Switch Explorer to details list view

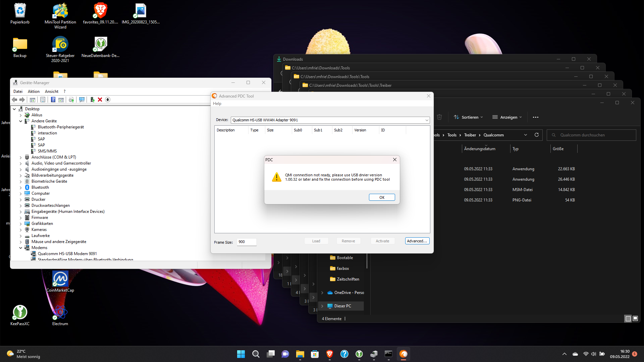628,318
